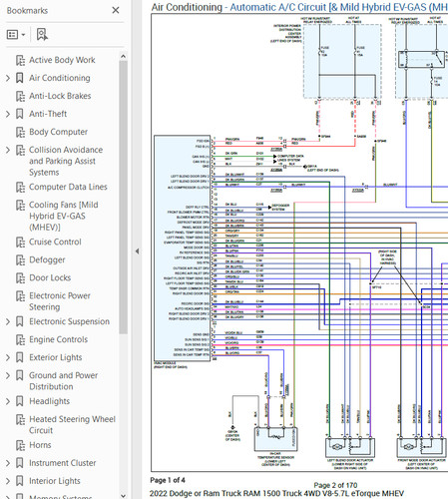
Task: Click the bookmarks panel scrollbar thumb
Action: pos(123,197)
